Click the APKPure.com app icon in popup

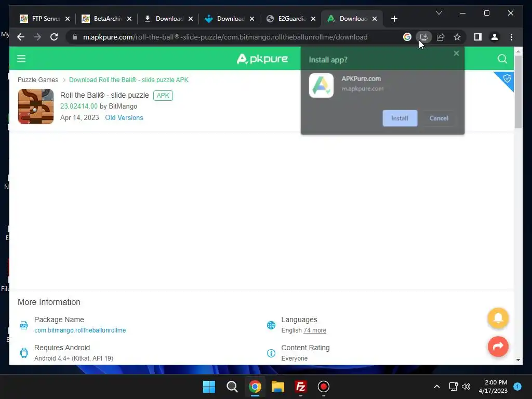click(x=321, y=86)
